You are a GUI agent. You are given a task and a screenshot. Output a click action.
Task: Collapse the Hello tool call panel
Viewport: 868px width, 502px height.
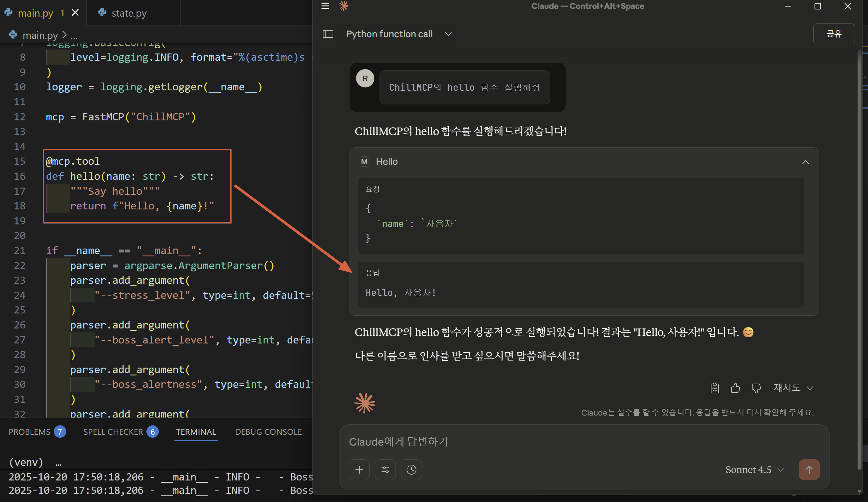coord(805,162)
